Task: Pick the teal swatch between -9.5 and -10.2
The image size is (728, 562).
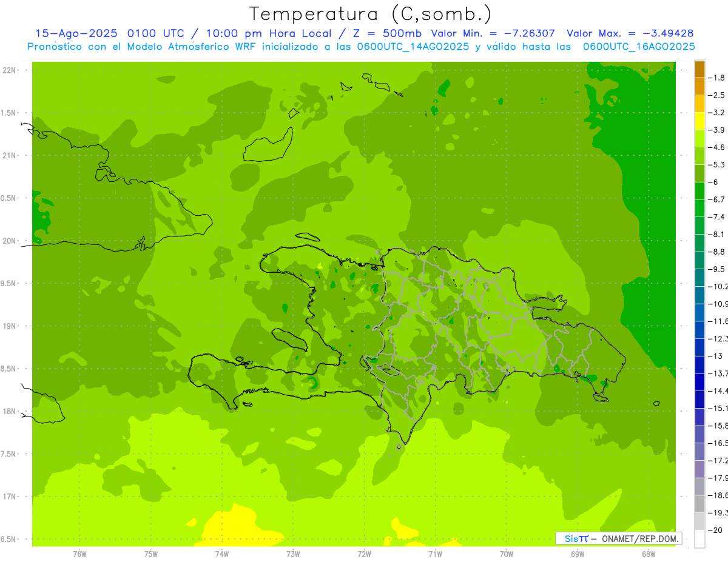Action: 699,277
